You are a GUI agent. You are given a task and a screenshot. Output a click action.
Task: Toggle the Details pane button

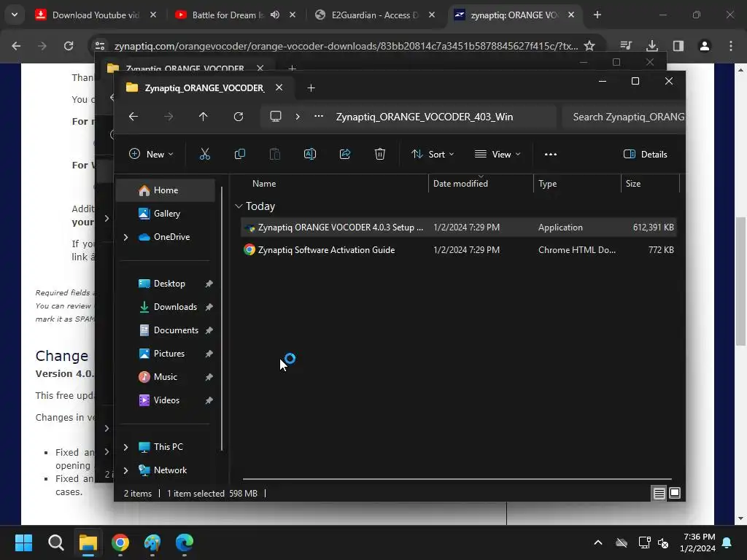[x=645, y=155]
